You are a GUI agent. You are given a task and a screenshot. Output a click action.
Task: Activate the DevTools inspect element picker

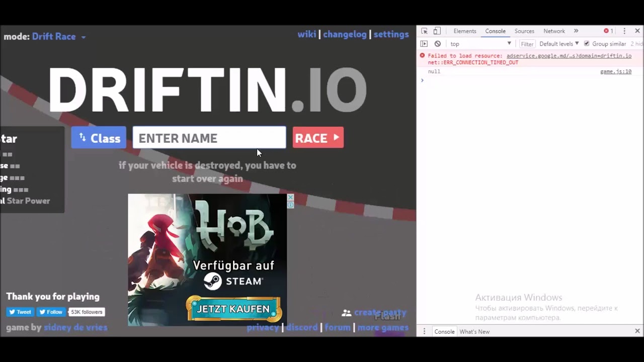[424, 31]
